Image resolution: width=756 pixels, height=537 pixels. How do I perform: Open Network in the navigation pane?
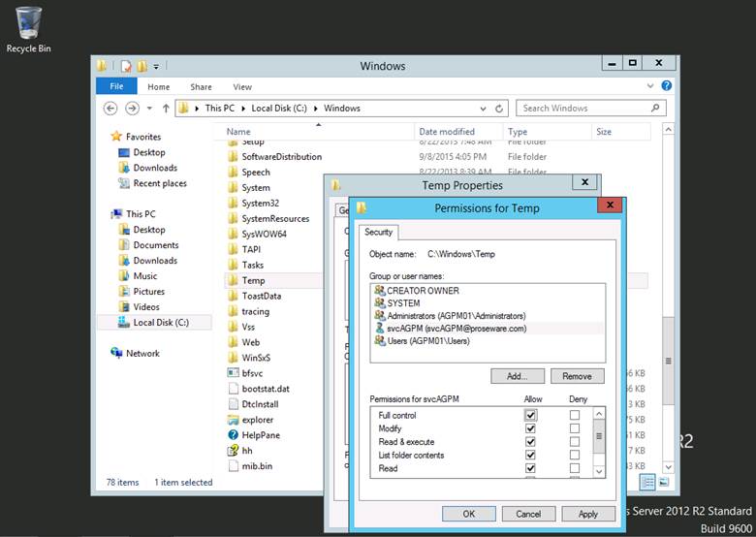coord(142,354)
